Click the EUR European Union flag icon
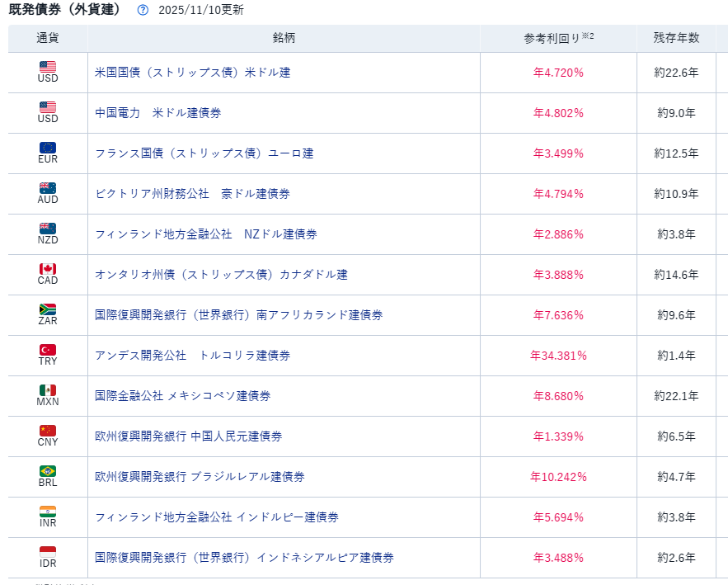728x585 pixels. point(48,148)
